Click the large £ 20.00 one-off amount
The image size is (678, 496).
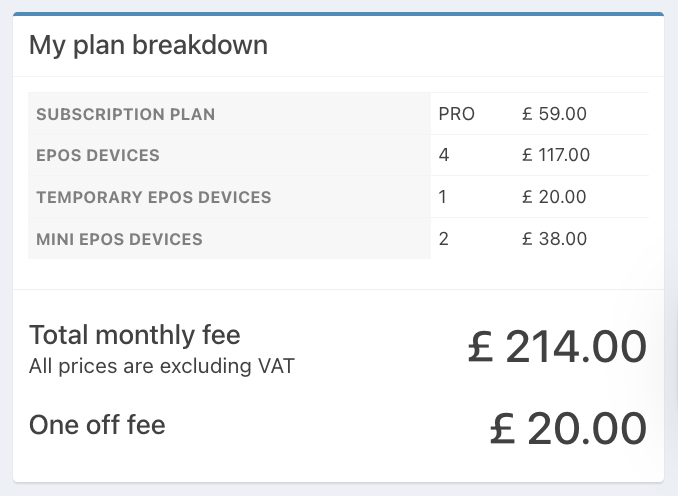pos(568,428)
